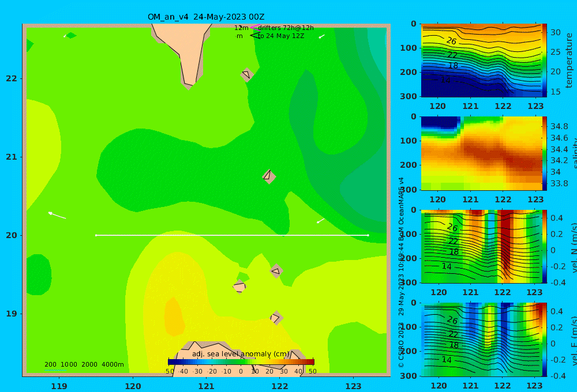577x392 pixels.
Task: Click the 'temperature' colorbar axis label
Action: pyautogui.click(x=569, y=61)
